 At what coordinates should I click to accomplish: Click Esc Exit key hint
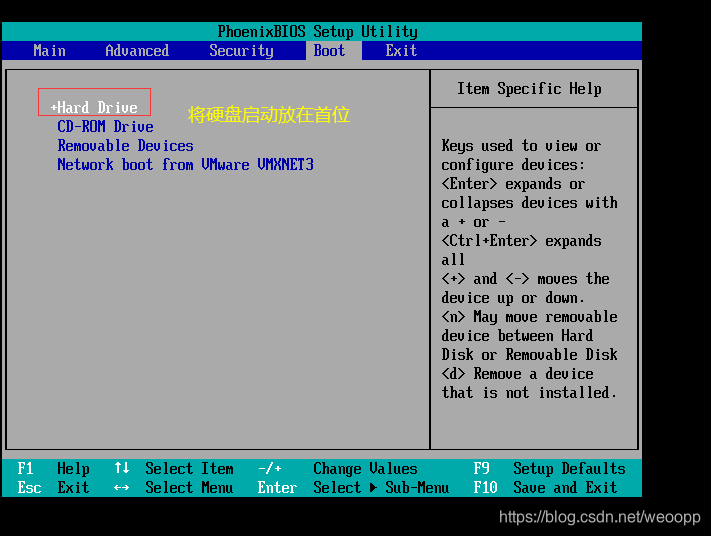(53, 487)
